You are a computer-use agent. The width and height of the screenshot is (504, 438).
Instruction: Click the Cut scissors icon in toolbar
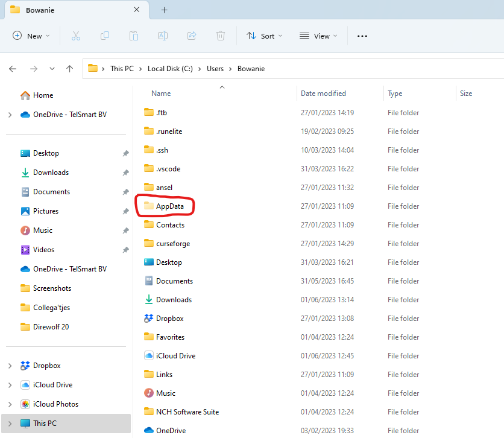(x=75, y=36)
